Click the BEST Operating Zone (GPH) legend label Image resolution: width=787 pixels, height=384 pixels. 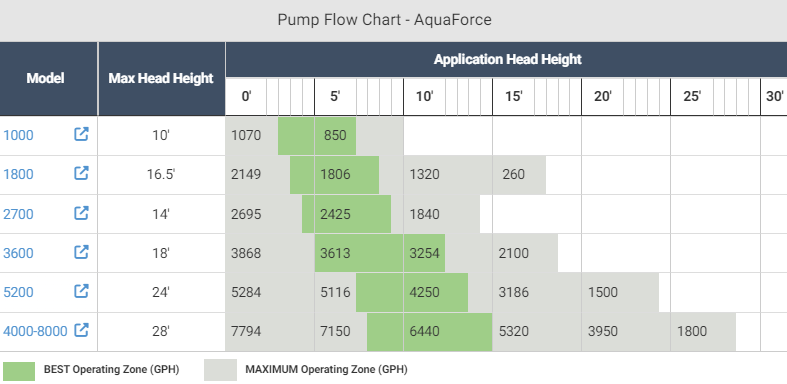tap(111, 370)
